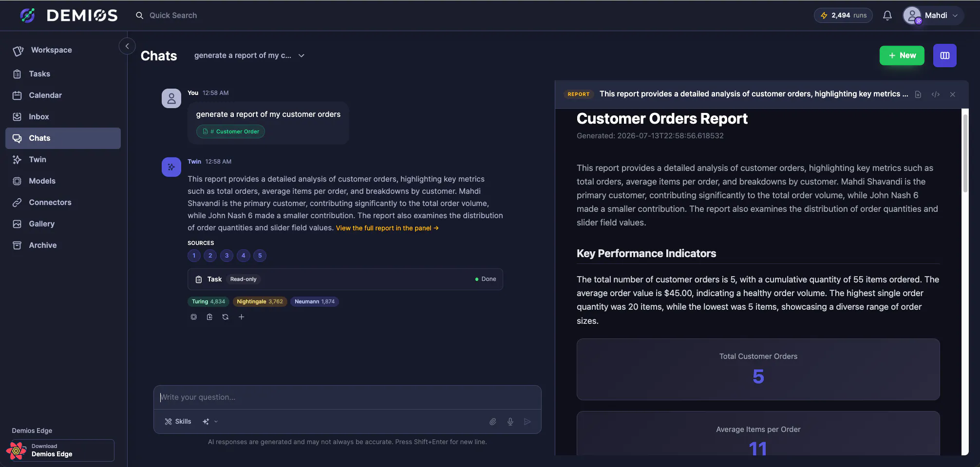
Task: Click the Turing 4,834 model badge
Action: (208, 301)
